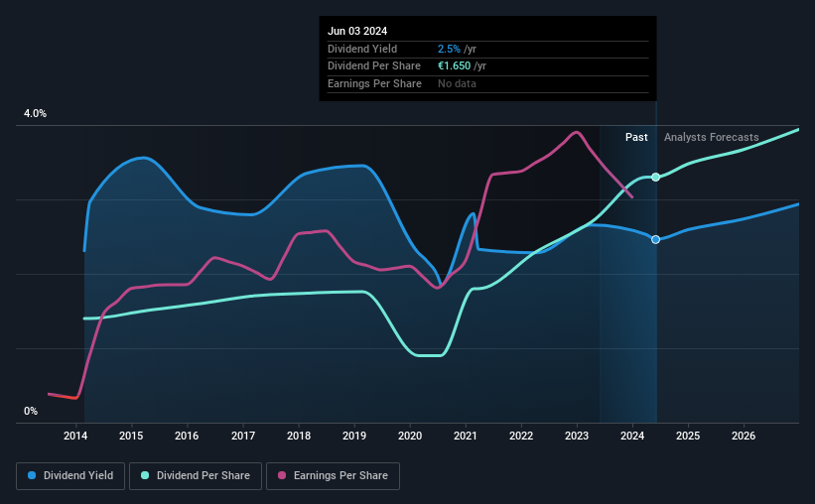Click the 2023 x-axis label
The height and width of the screenshot is (504, 815).
tap(577, 436)
